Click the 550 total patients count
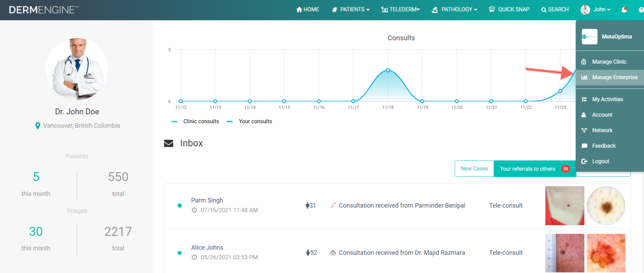 coord(118,177)
